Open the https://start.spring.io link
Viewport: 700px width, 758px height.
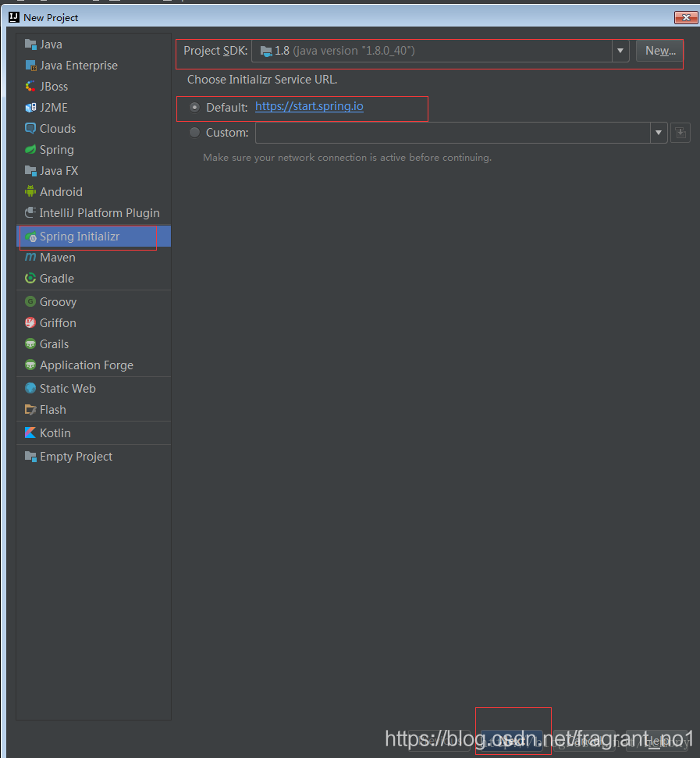[x=309, y=106]
